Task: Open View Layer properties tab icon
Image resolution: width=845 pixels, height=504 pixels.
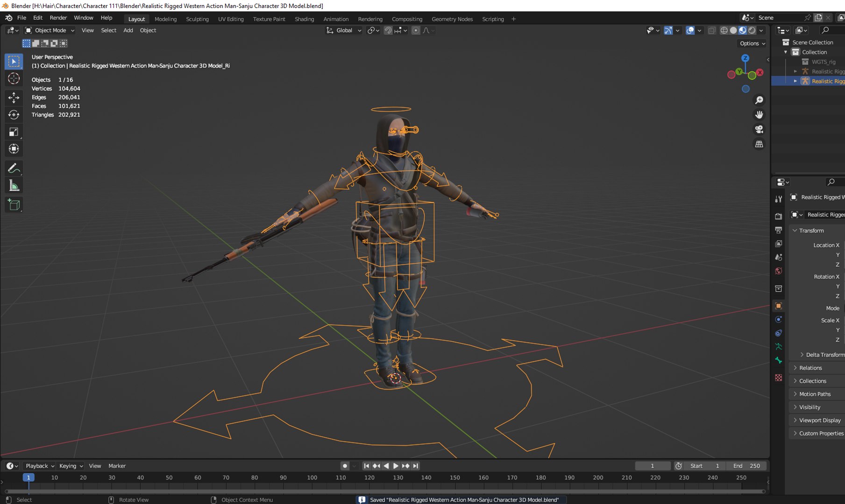Action: pos(778,244)
